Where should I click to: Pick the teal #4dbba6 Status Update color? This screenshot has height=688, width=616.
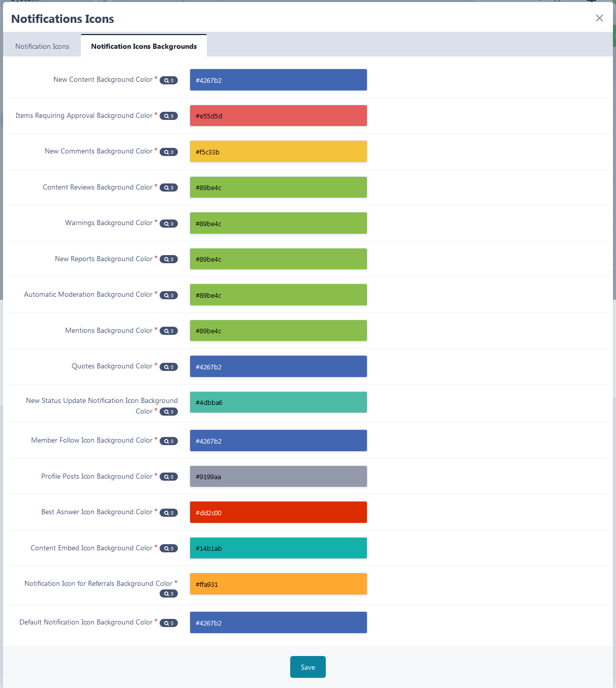pyautogui.click(x=279, y=402)
